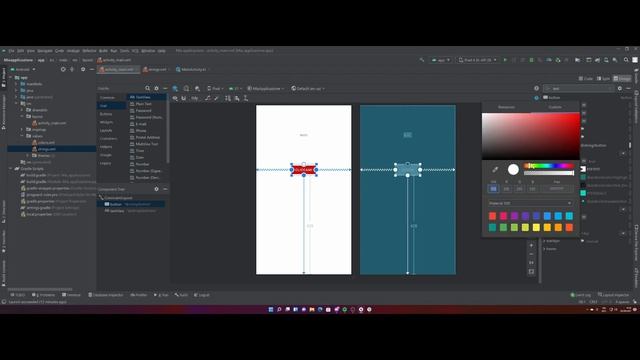The image size is (640, 360).
Task: Expand the drawable folder node
Action: click(23, 110)
